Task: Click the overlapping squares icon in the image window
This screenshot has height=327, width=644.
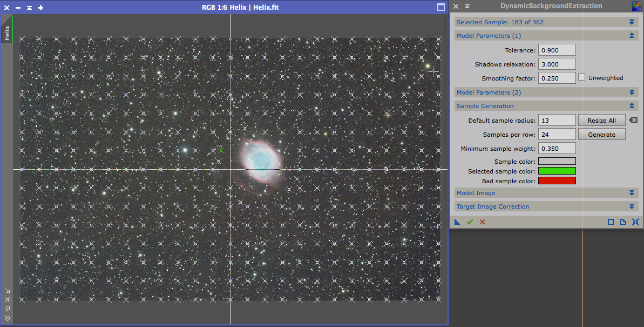Action: pos(8,309)
